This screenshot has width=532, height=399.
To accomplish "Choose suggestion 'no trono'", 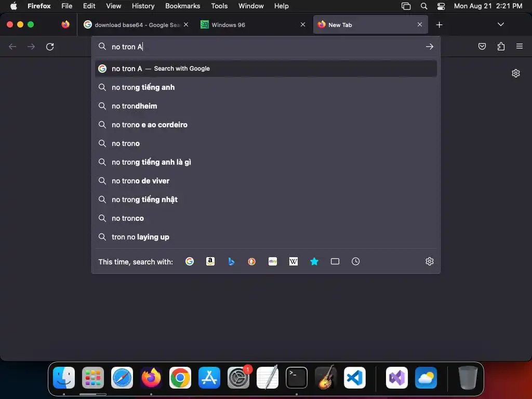I will click(x=265, y=143).
